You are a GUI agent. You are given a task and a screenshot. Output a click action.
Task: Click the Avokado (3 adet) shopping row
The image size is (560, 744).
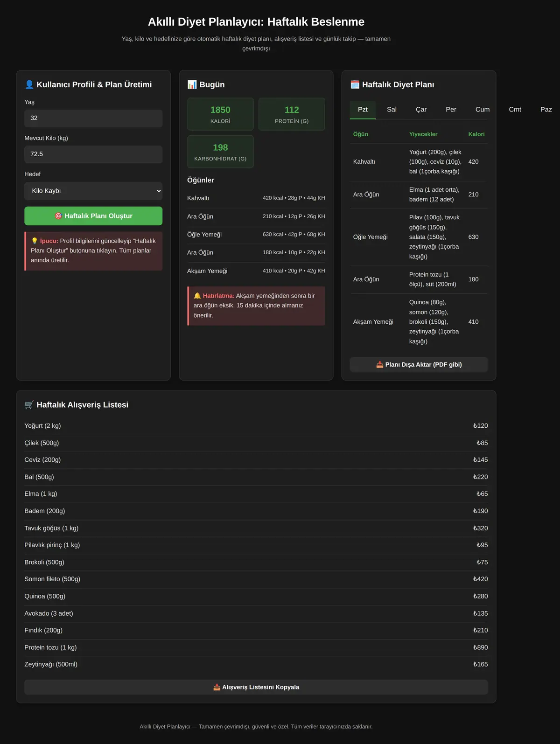[256, 613]
